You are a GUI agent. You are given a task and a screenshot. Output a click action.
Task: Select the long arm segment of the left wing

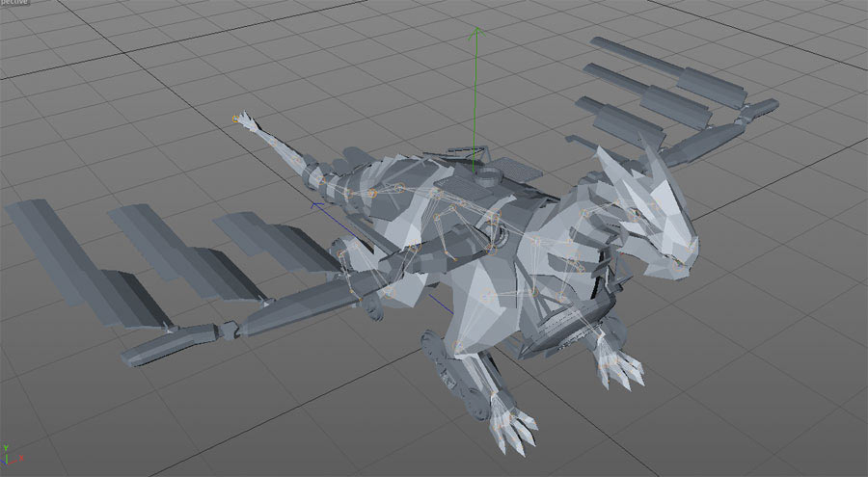click(289, 308)
